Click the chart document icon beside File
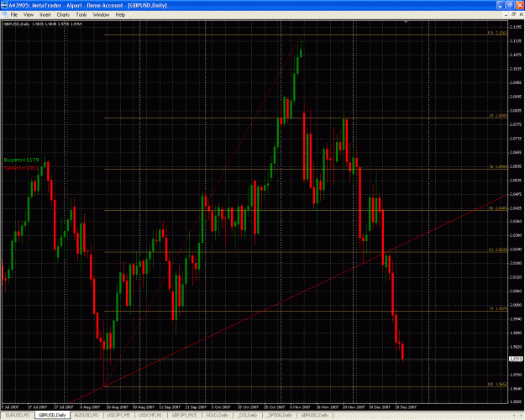This screenshot has height=420, width=525. click(x=5, y=15)
